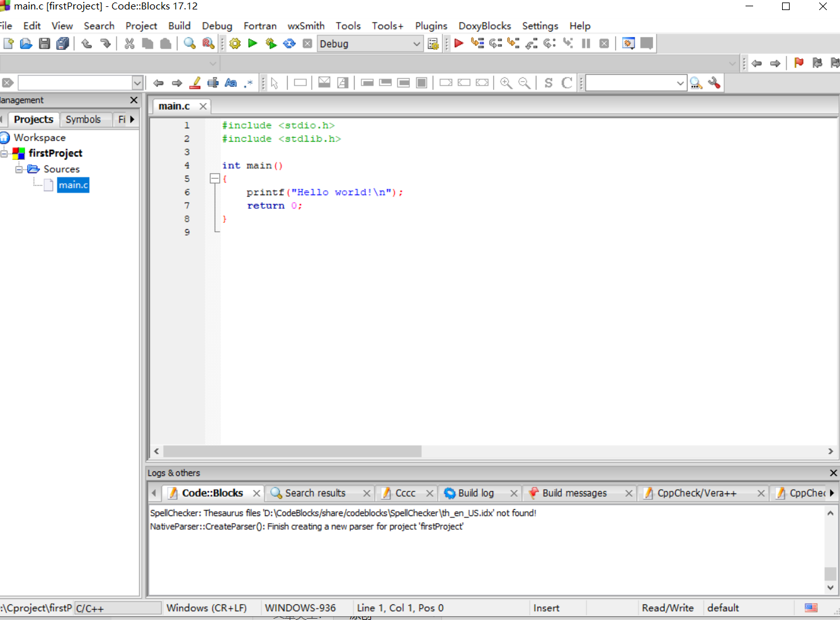Viewport: 840px width, 620px height.
Task: Open incremental search options with the wrench icon
Action: pos(715,82)
